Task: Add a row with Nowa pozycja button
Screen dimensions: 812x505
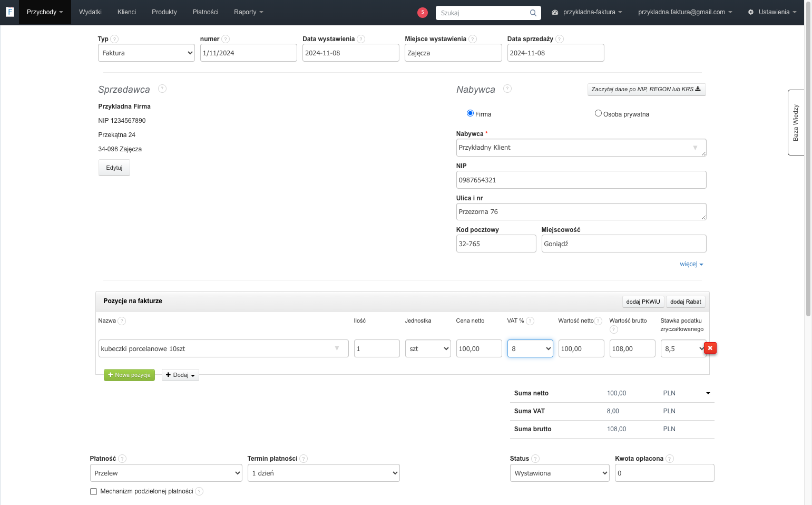Action: (x=129, y=375)
